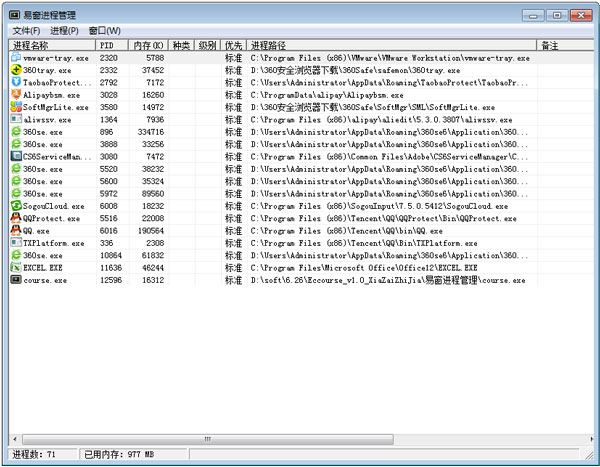This screenshot has height=467, width=600.
Task: Click the PID value 12596
Action: point(111,280)
